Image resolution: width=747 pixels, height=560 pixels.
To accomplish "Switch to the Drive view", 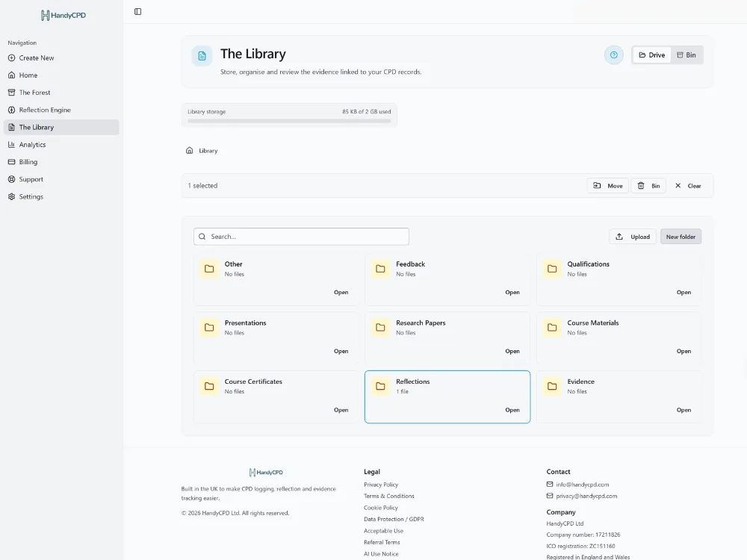I will [x=651, y=55].
